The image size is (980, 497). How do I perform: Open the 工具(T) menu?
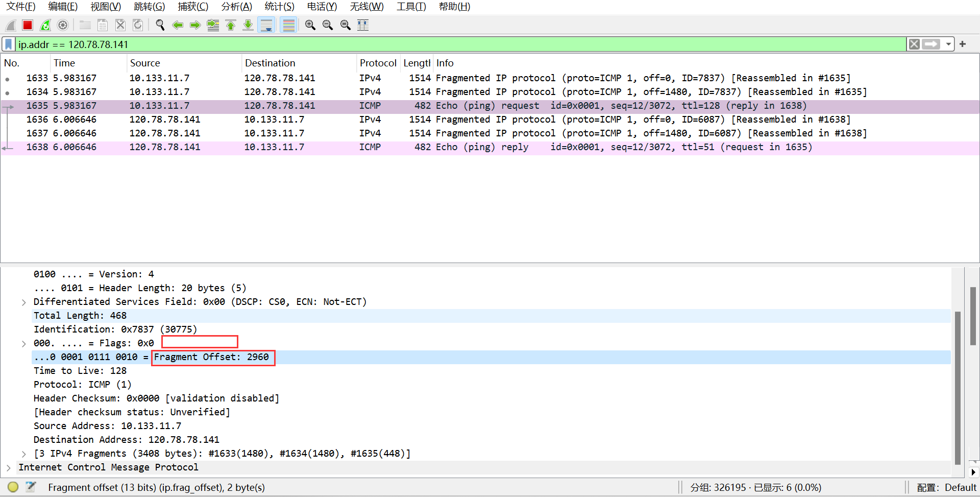click(x=411, y=7)
